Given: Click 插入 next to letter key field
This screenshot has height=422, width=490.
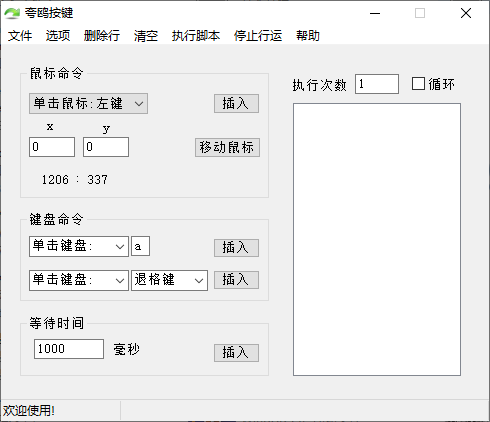Looking at the screenshot, I should tap(236, 248).
